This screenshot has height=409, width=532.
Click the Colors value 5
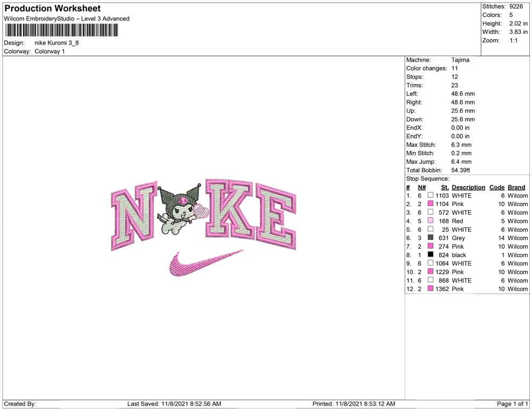click(x=511, y=15)
